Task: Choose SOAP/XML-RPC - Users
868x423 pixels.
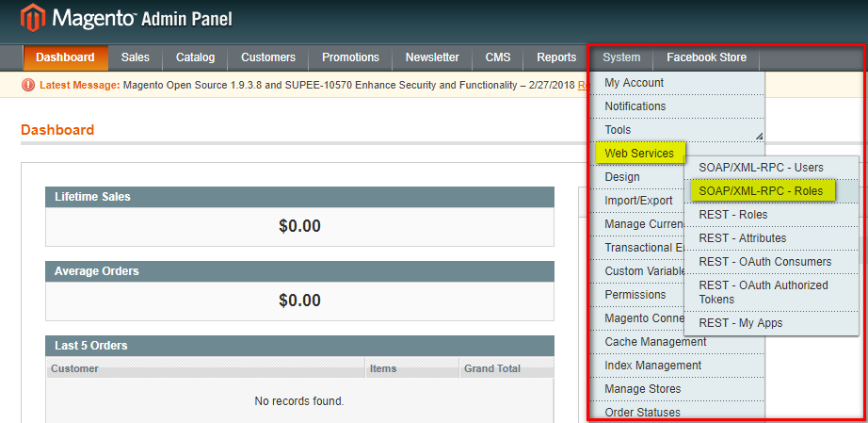Action: point(761,168)
